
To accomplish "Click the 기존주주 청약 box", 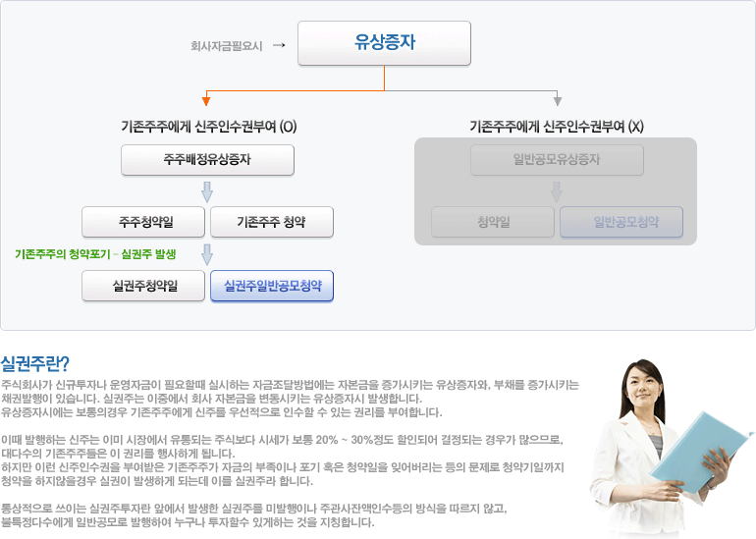I will tap(272, 223).
